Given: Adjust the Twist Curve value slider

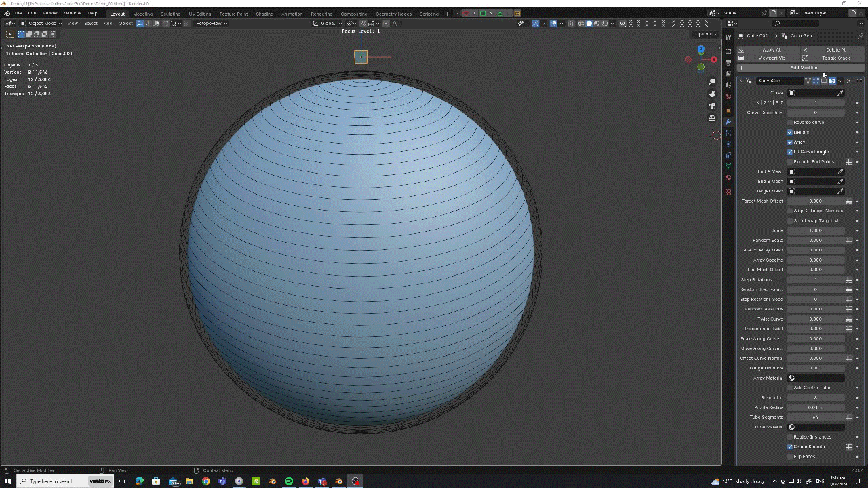Looking at the screenshot, I should (815, 319).
